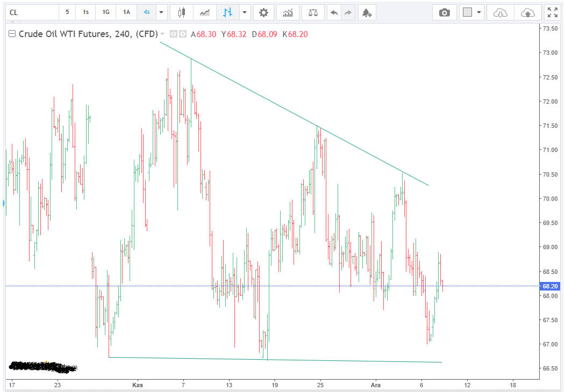Click the CL symbol input field
Screen dimensions: 565x392
pos(30,12)
